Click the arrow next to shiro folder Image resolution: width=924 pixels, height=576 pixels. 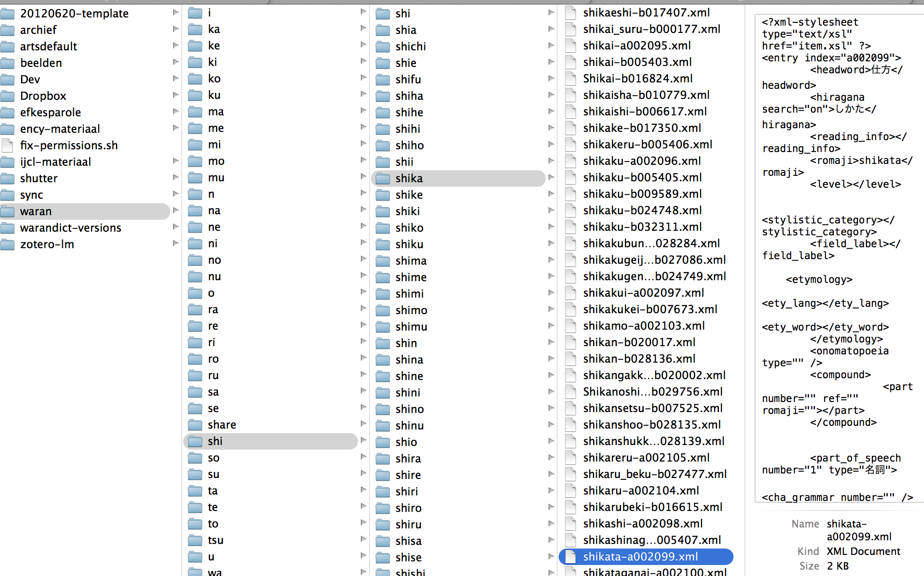551,507
